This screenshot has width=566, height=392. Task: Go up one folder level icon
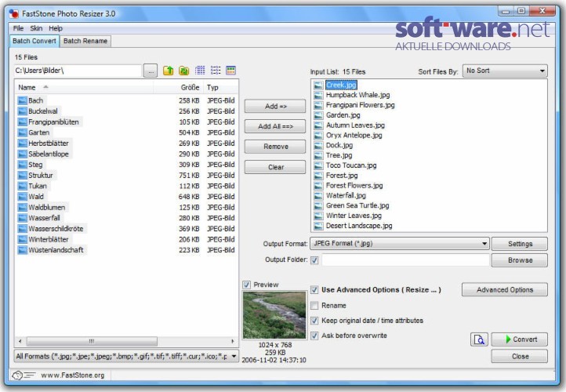(169, 71)
